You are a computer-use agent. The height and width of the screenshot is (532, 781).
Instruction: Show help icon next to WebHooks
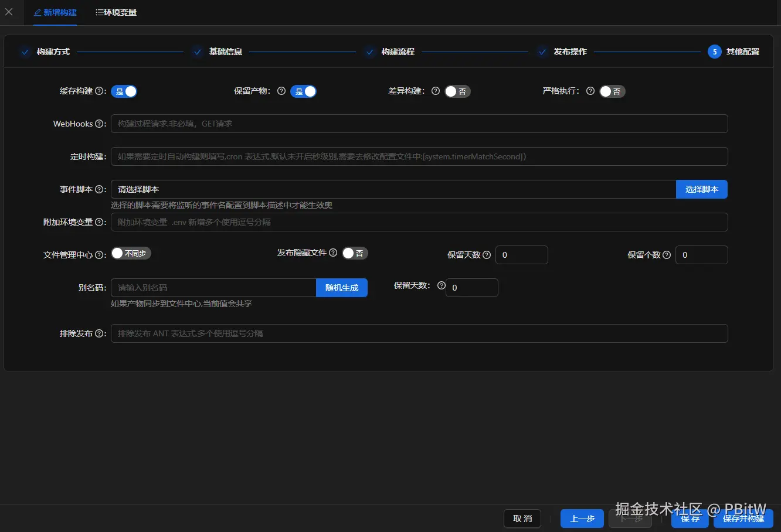pos(99,124)
